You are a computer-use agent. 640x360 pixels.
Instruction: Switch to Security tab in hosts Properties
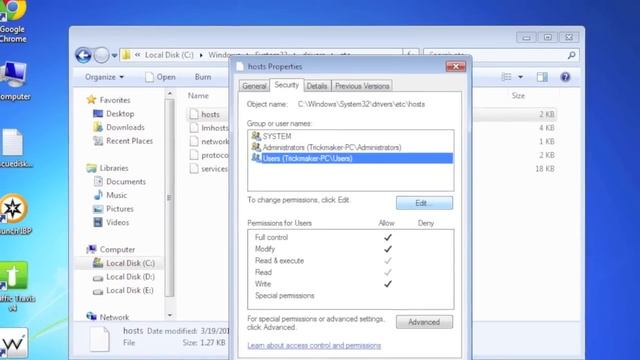pos(287,85)
